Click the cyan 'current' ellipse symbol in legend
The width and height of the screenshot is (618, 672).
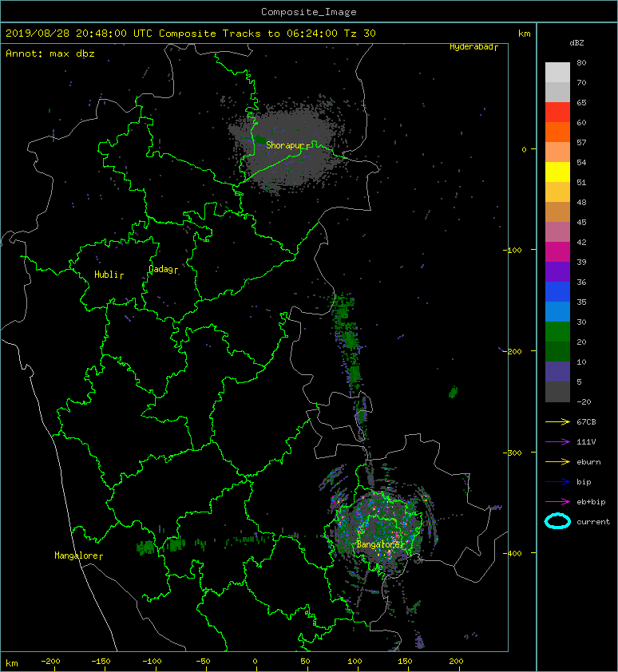[x=557, y=521]
